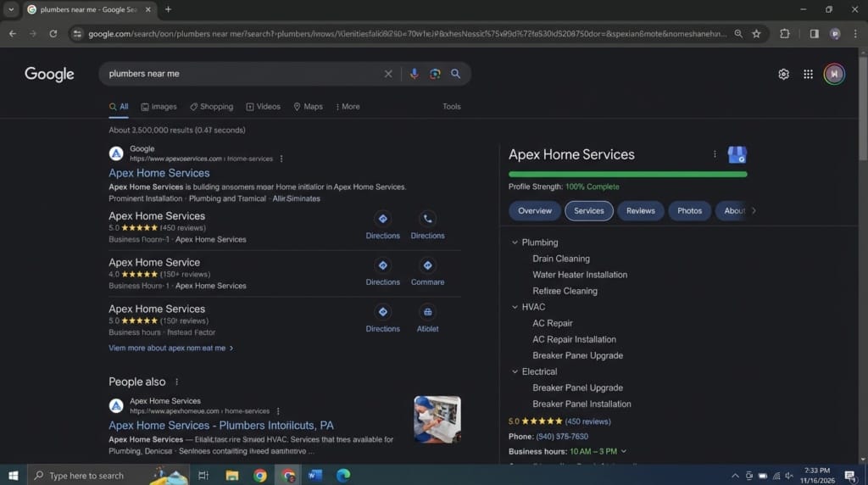Image resolution: width=868 pixels, height=485 pixels.
Task: Show more profile tabs with right chevron
Action: point(754,211)
